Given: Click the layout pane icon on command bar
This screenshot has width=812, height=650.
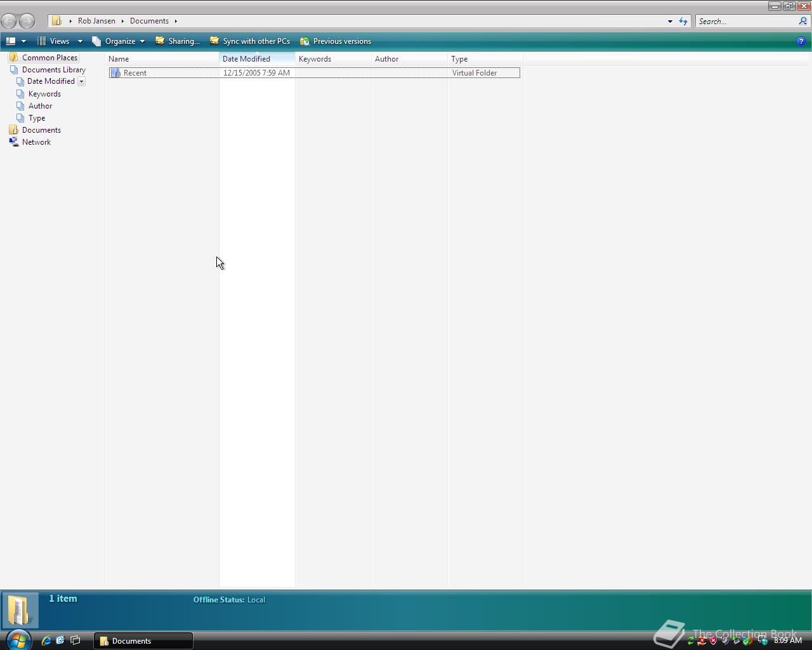Looking at the screenshot, I should coord(11,41).
